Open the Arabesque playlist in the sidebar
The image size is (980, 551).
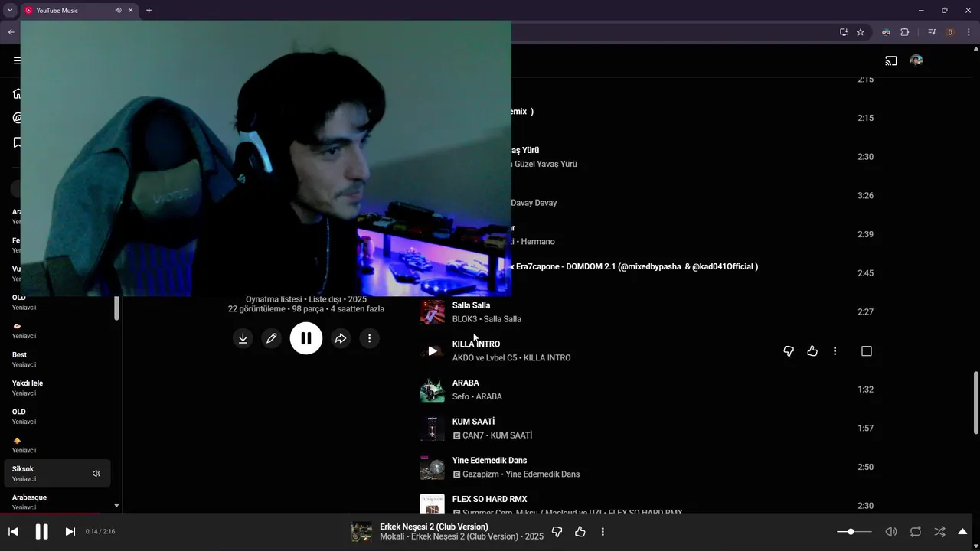click(x=57, y=501)
